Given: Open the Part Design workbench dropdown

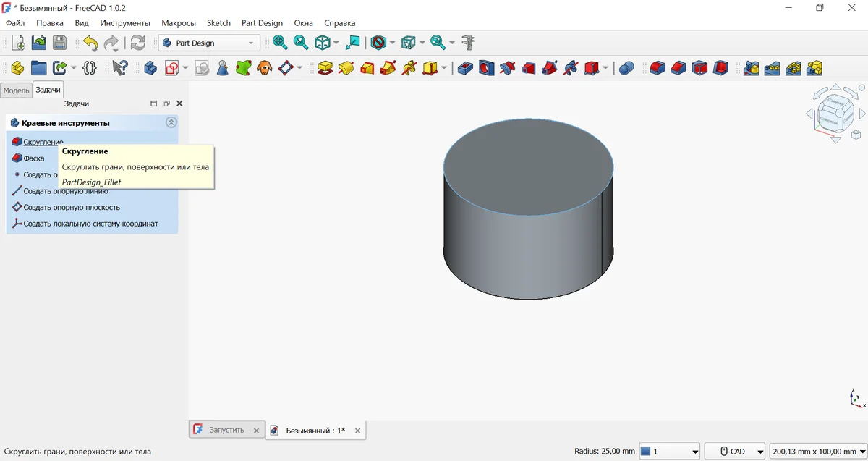Looking at the screenshot, I should click(x=209, y=43).
